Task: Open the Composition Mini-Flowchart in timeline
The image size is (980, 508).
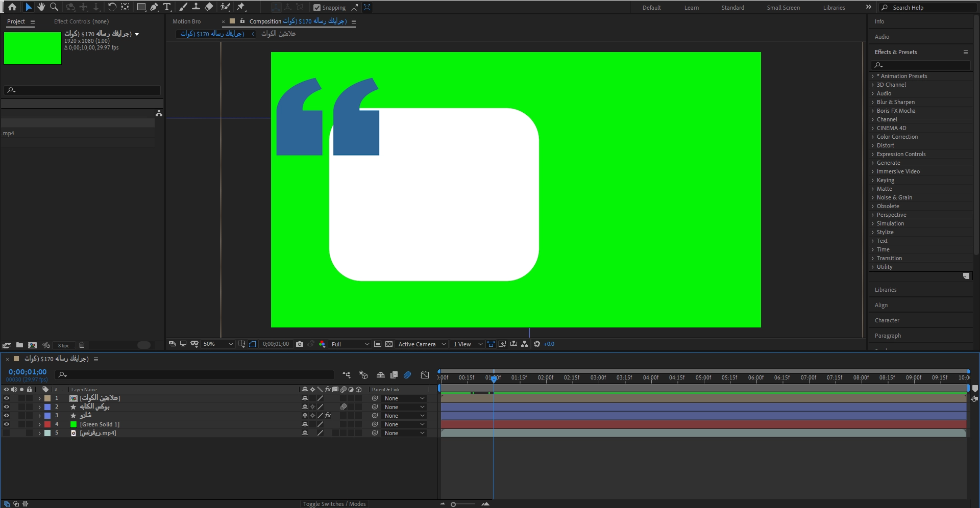Action: [346, 375]
